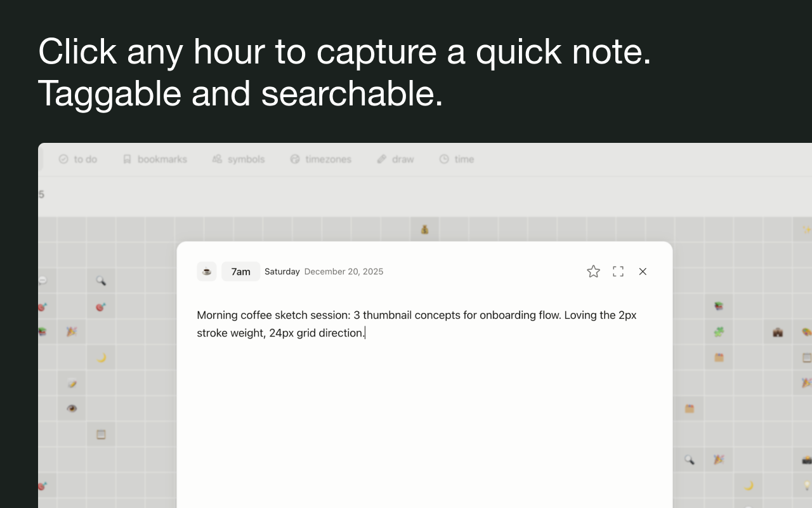Screen dimensions: 812x508
Task: Open the timezones tab
Action: click(321, 159)
